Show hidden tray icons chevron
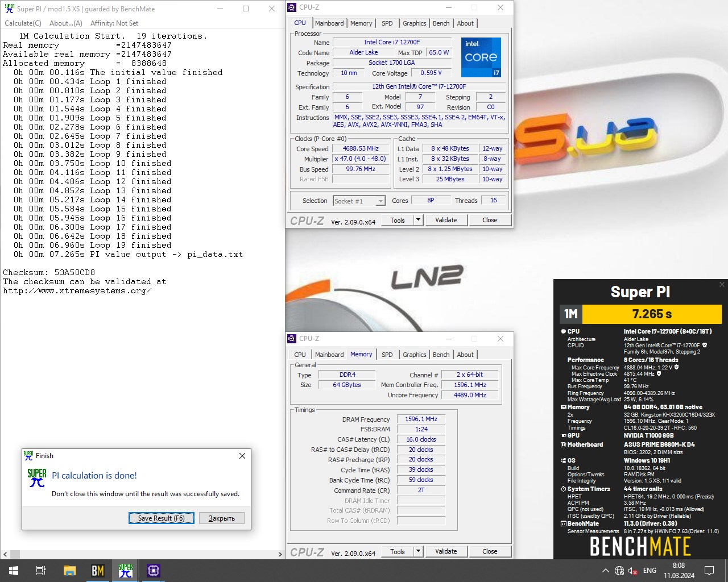Image resolution: width=728 pixels, height=582 pixels. pos(605,571)
